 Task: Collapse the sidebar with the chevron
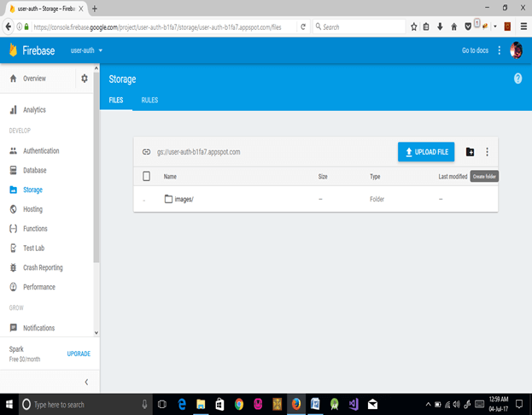coord(86,382)
